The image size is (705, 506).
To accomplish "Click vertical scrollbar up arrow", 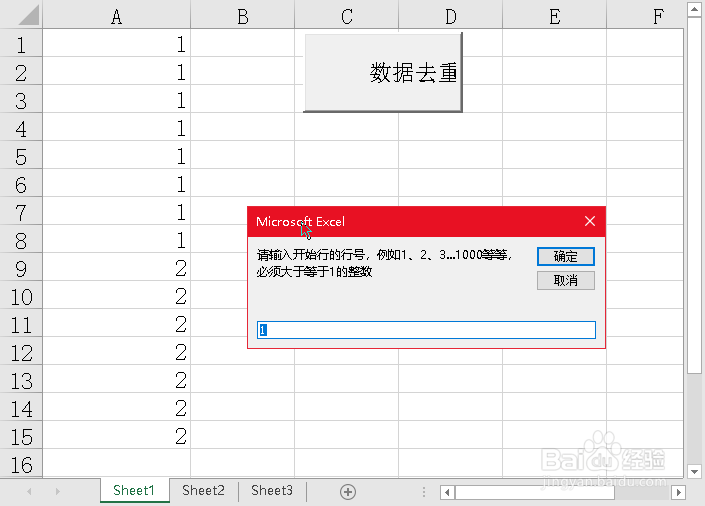I will point(694,10).
